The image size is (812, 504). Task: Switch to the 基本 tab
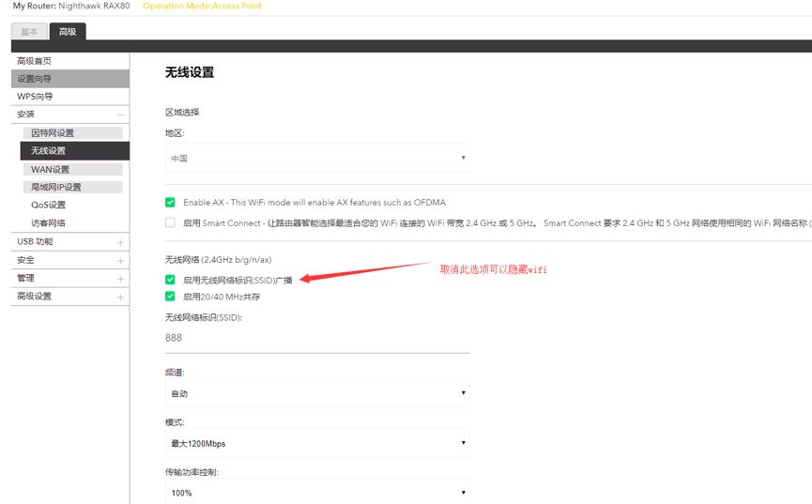point(29,32)
